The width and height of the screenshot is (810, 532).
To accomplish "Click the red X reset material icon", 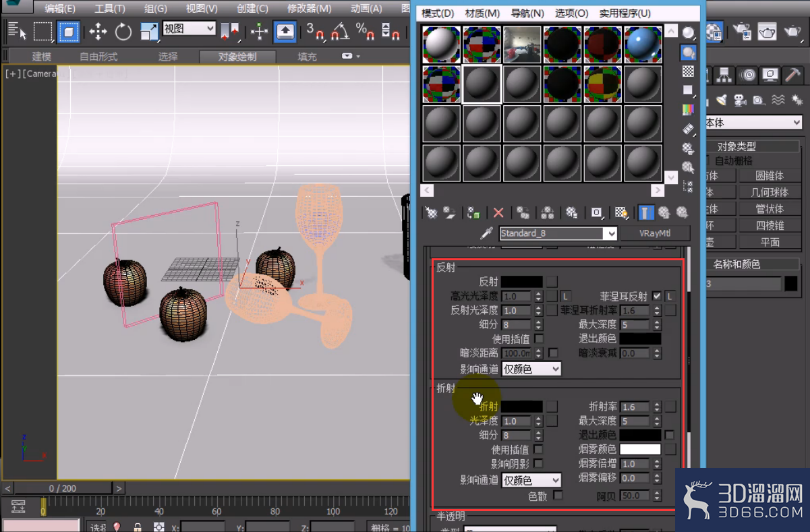I will (x=498, y=213).
